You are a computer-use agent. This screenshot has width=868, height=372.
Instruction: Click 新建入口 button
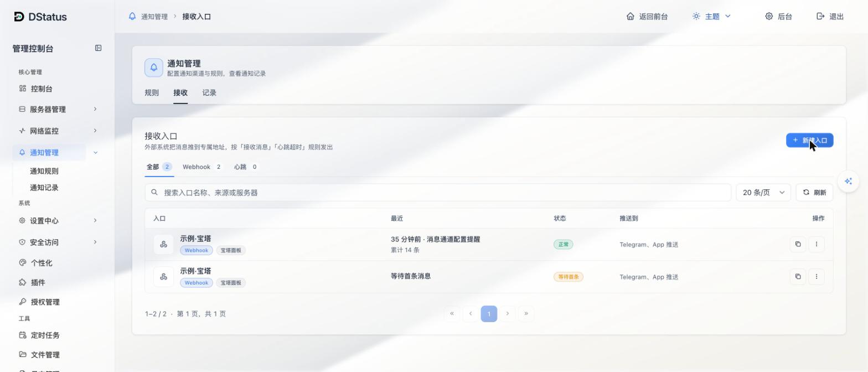(809, 140)
